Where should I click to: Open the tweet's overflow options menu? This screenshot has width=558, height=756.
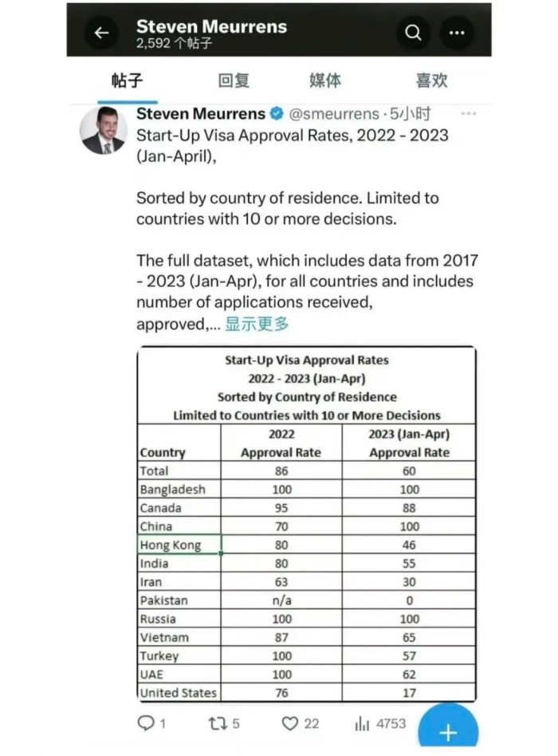(x=470, y=114)
